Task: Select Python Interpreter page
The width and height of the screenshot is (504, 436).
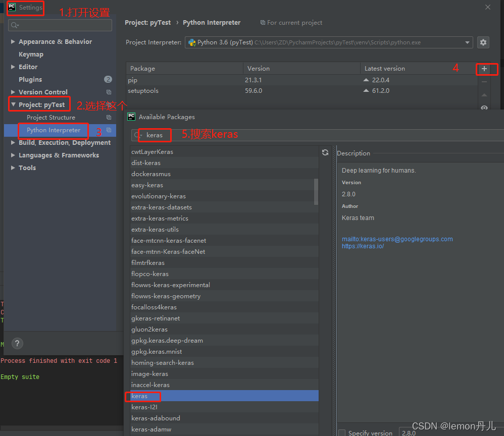Action: [54, 130]
